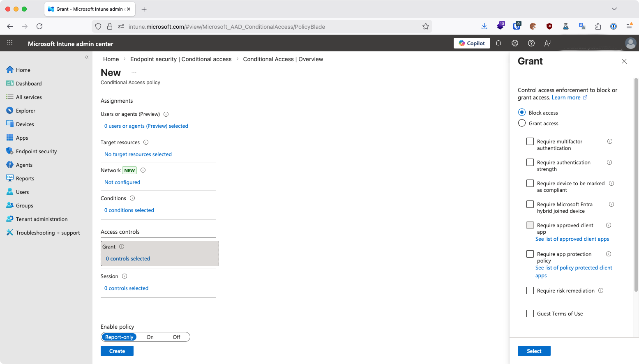Check Guest Terms of Use
639x364 pixels.
pos(530,313)
